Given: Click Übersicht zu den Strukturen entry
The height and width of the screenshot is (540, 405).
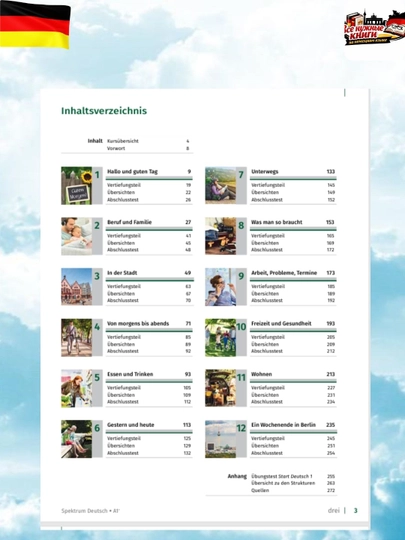Looking at the screenshot, I should (x=283, y=483).
